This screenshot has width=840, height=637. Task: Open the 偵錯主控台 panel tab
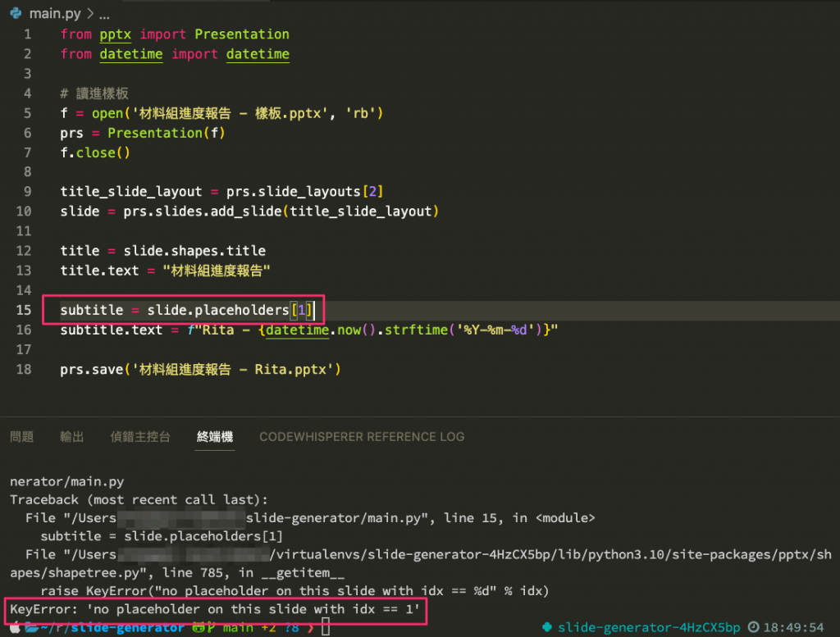tap(140, 437)
